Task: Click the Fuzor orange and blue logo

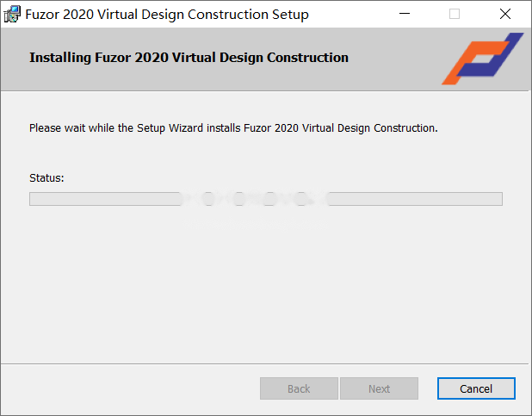Action: (482, 59)
